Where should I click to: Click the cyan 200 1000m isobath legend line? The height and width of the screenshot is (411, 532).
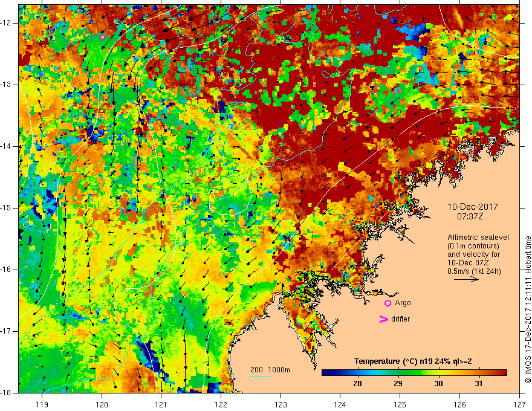click(261, 376)
